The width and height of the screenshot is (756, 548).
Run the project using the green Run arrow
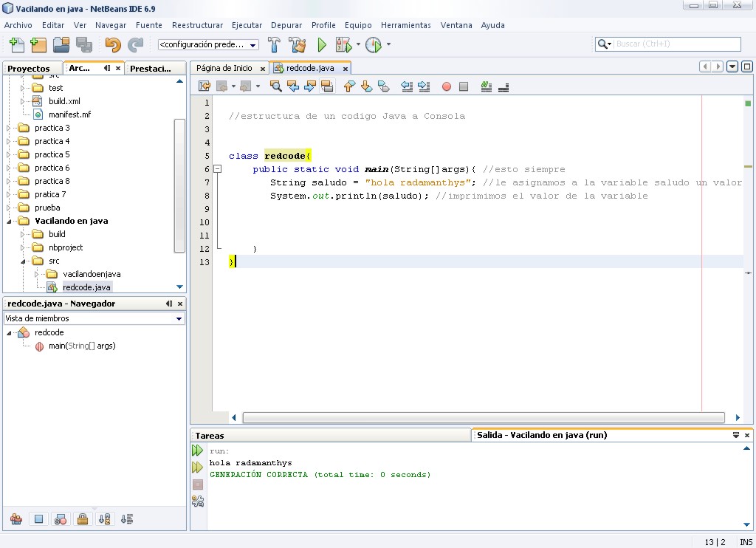coord(321,44)
